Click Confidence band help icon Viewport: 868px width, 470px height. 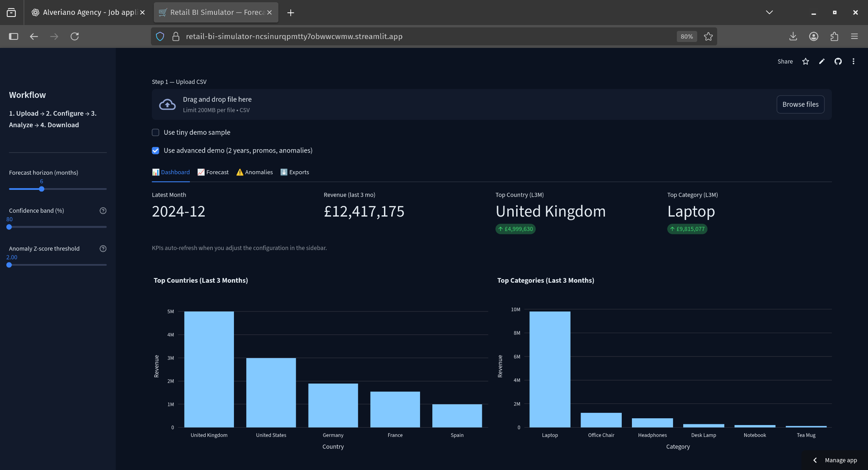point(103,211)
